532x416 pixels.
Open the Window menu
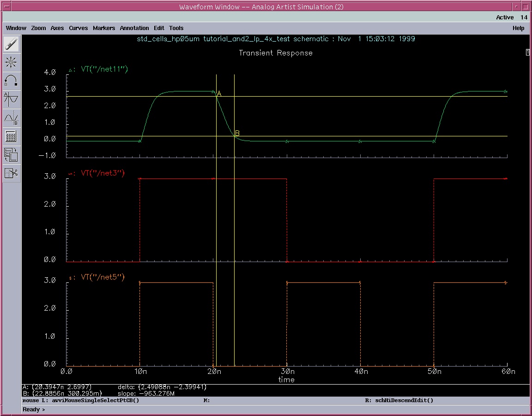coord(16,28)
